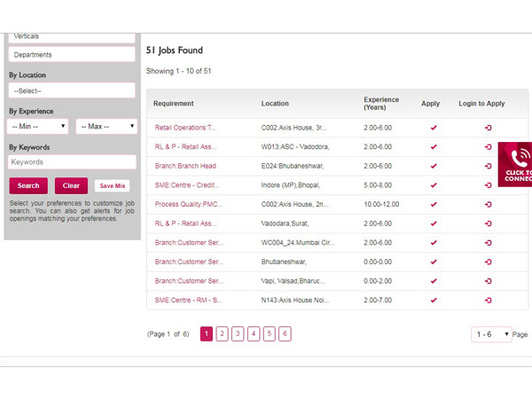
Task: Click apply checkmark for SME:Centre - Credit job
Action: pyautogui.click(x=434, y=185)
